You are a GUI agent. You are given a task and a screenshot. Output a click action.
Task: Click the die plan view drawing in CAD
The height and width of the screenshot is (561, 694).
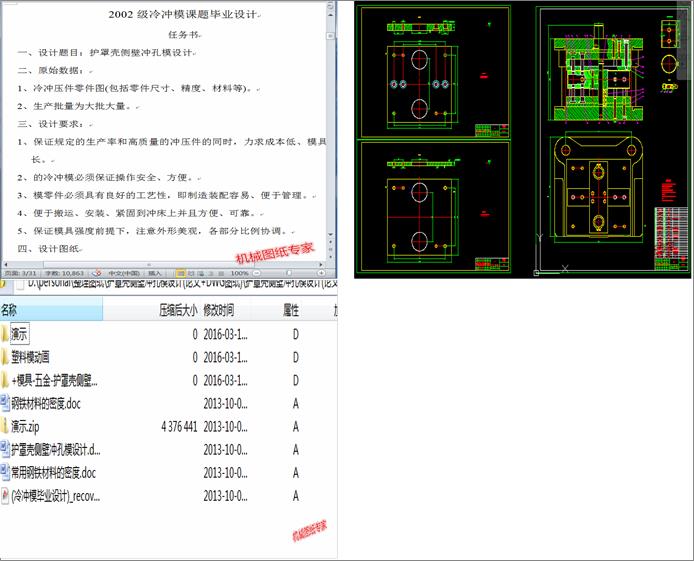(x=598, y=188)
